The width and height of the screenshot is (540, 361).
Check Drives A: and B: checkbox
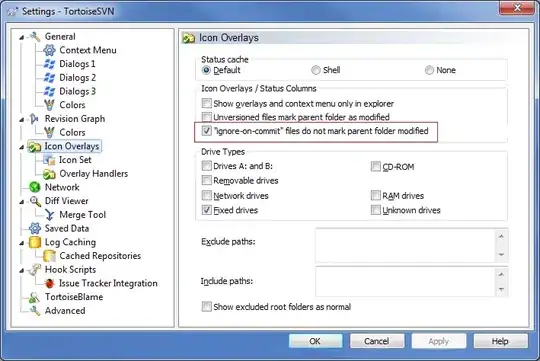point(207,166)
